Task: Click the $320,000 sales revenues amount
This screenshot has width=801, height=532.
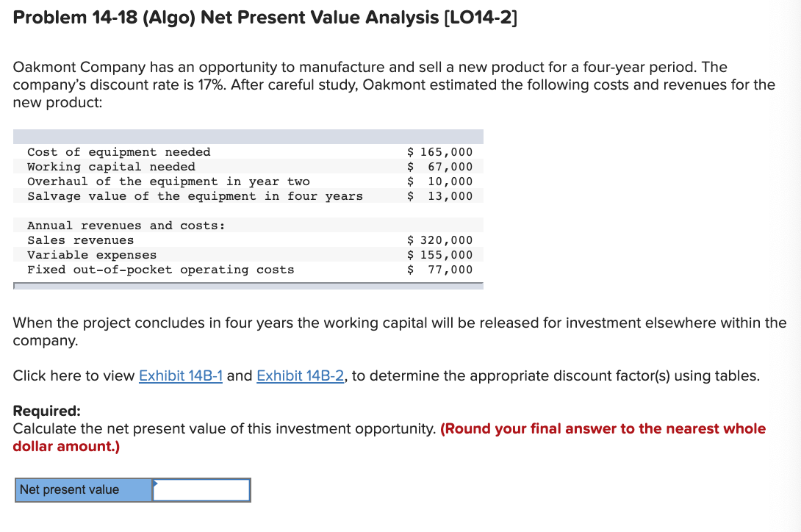Action: pos(440,240)
